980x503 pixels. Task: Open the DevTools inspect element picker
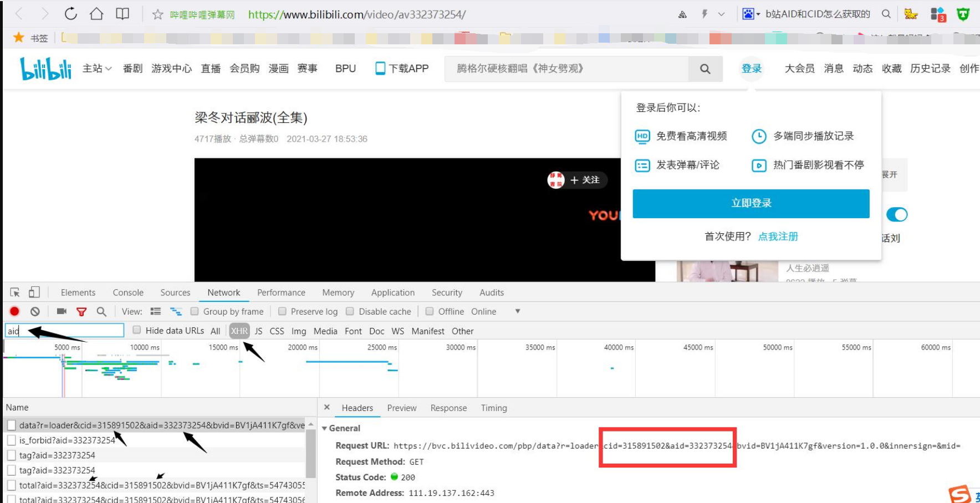coord(15,292)
